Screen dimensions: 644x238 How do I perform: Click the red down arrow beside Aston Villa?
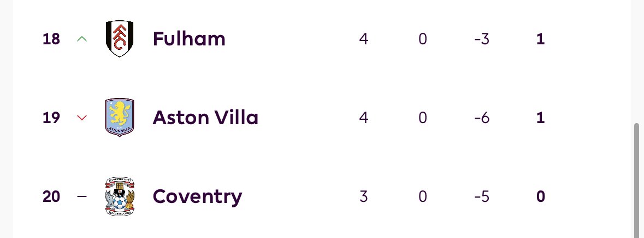point(82,118)
